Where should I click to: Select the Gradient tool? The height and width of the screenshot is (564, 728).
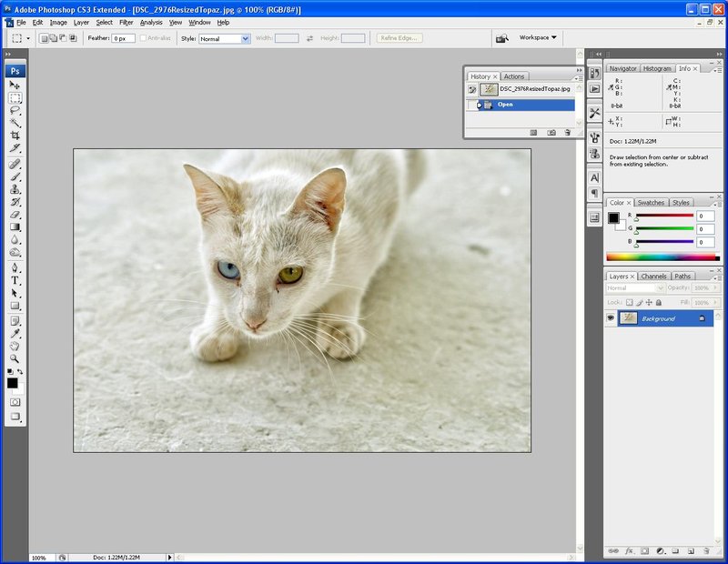coord(15,227)
